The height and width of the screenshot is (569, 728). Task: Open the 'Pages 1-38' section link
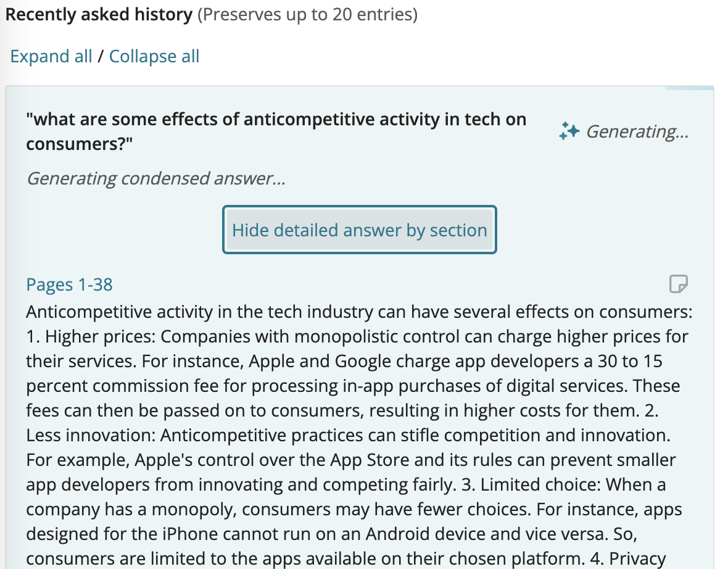click(69, 284)
